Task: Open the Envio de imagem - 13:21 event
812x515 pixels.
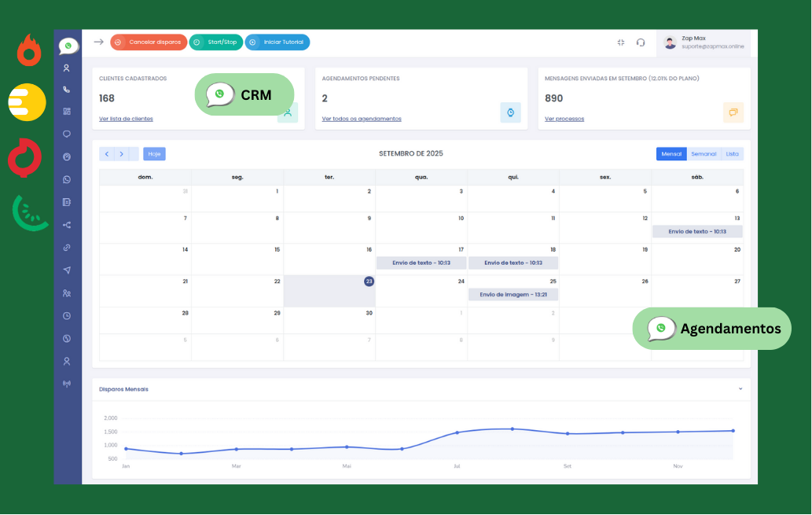Action: pos(513,295)
